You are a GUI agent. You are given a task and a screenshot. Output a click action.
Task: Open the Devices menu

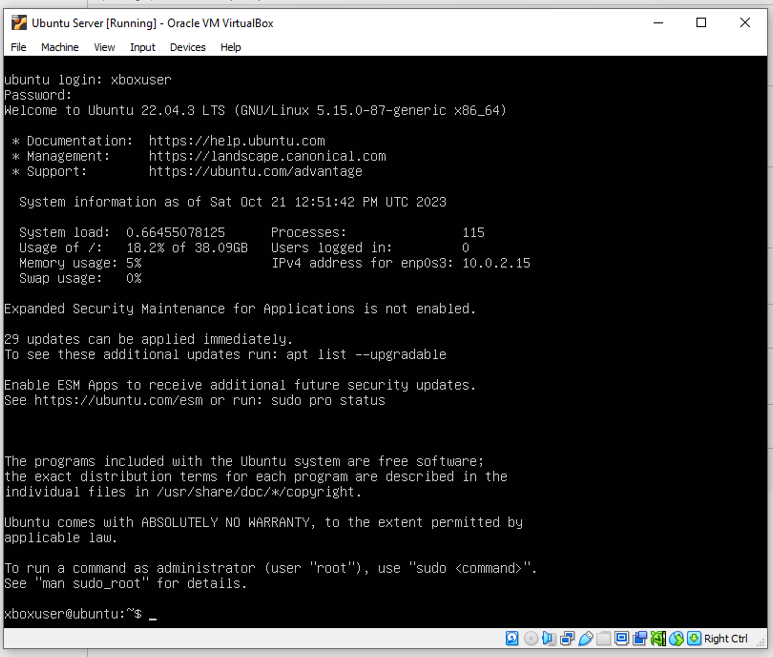(x=187, y=47)
